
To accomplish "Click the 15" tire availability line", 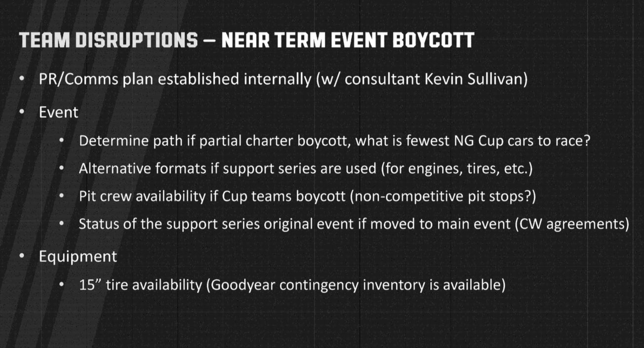I will click(x=292, y=285).
